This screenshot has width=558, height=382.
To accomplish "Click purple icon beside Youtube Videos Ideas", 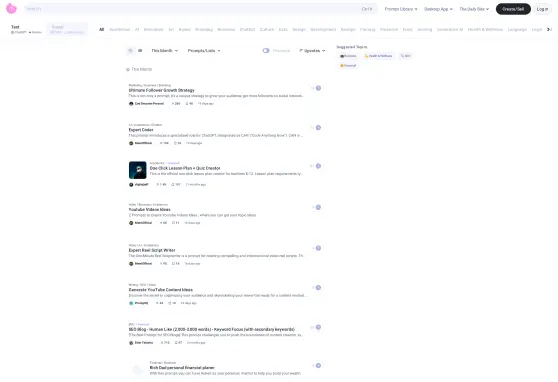I will coord(318,208).
